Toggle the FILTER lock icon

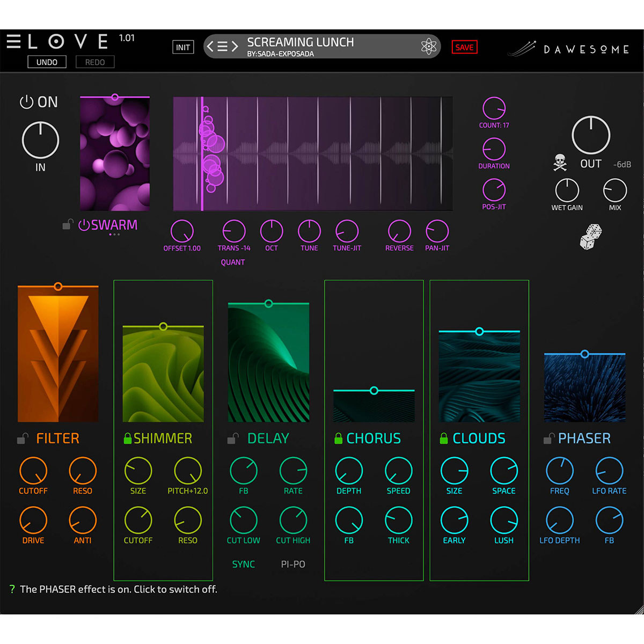click(x=22, y=438)
